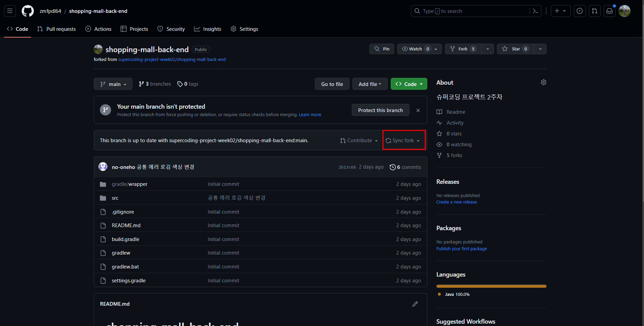
Task: Click the Java language color bar
Action: pos(491,286)
